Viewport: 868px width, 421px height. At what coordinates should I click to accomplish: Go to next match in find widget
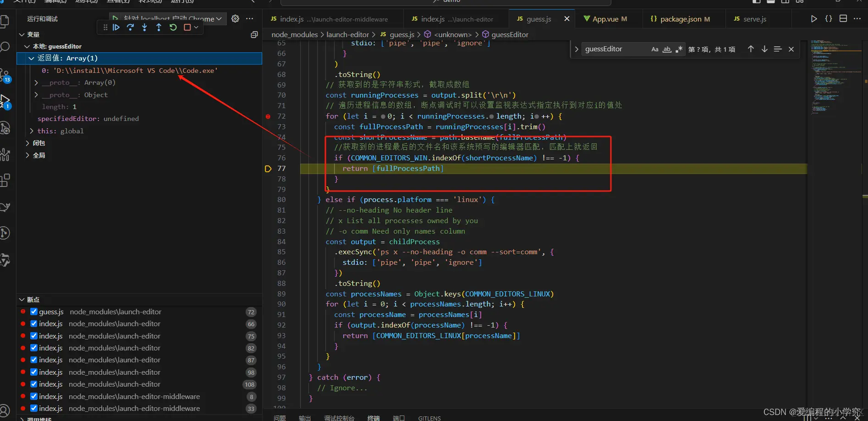[764, 49]
